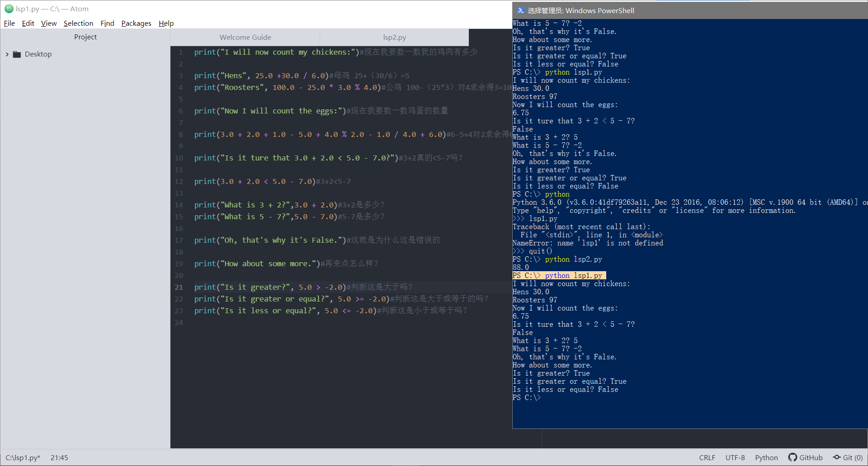The height and width of the screenshot is (466, 868).
Task: Expand the Desktop folder chevron
Action: click(7, 54)
